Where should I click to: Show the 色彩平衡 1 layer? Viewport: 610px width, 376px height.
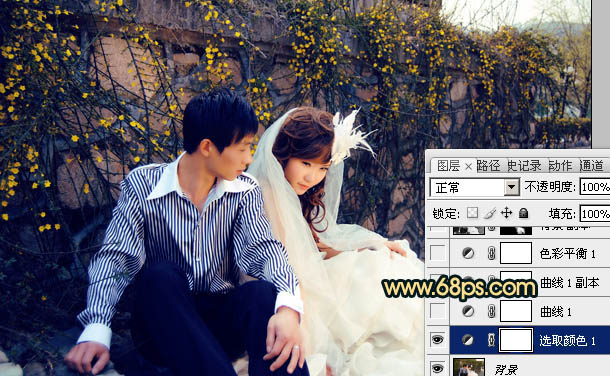pyautogui.click(x=438, y=254)
